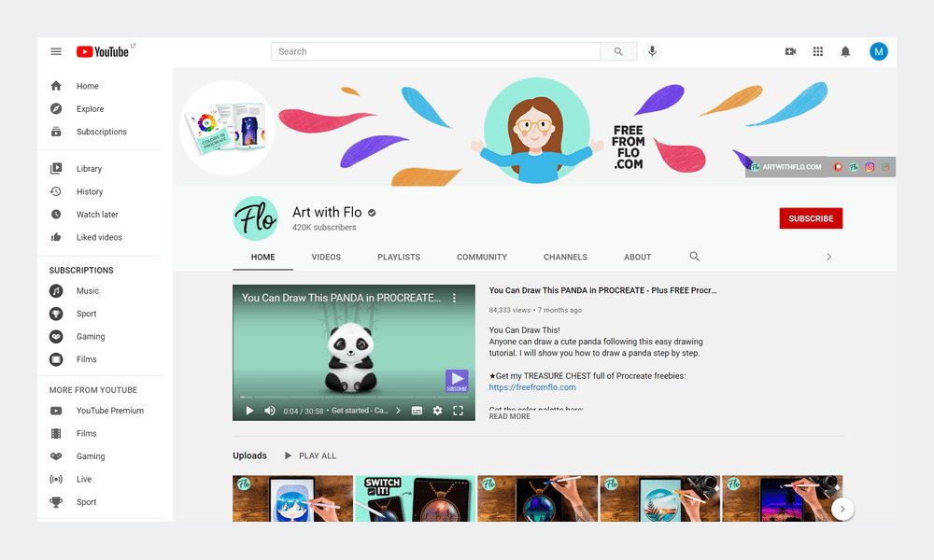This screenshot has height=560, width=934.
Task: Expand description with READ MORE
Action: click(509, 416)
